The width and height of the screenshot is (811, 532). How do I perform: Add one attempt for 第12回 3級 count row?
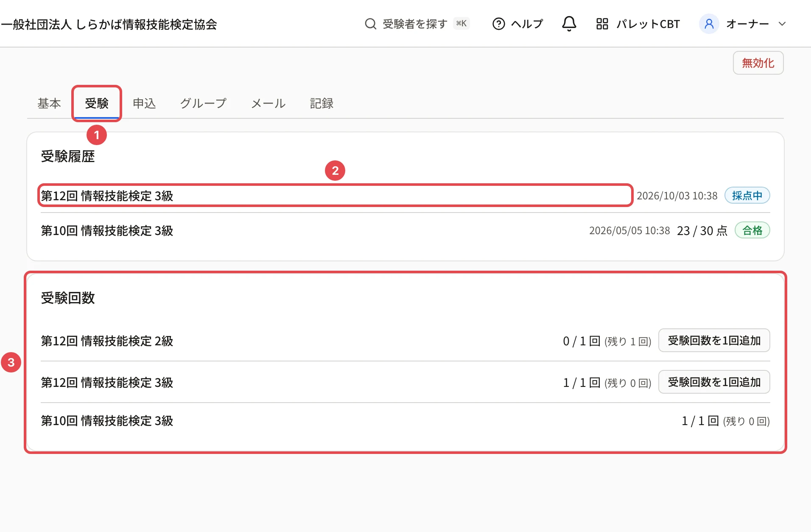[714, 382]
